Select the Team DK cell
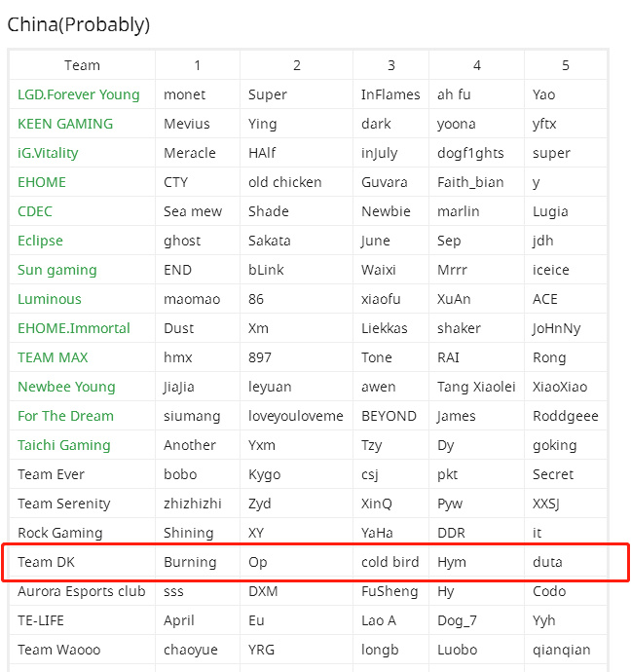The width and height of the screenshot is (631, 672). pyautogui.click(x=82, y=562)
